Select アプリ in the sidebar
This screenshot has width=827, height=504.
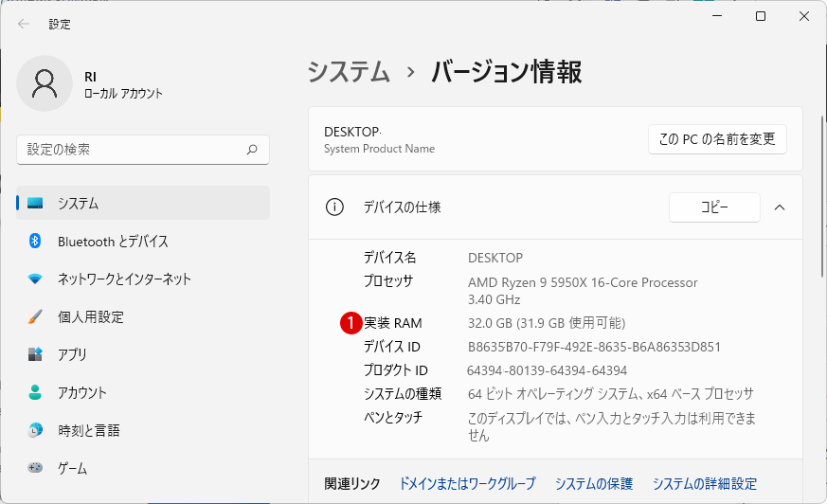click(x=143, y=354)
